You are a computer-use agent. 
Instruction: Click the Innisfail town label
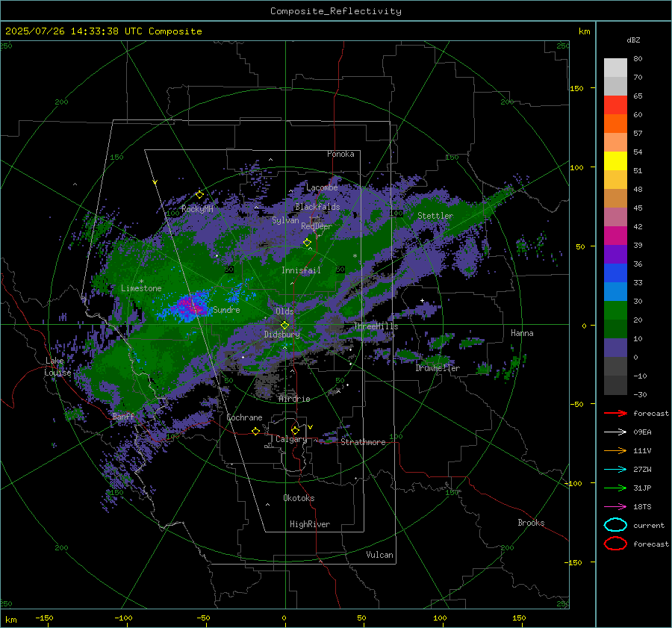point(301,270)
